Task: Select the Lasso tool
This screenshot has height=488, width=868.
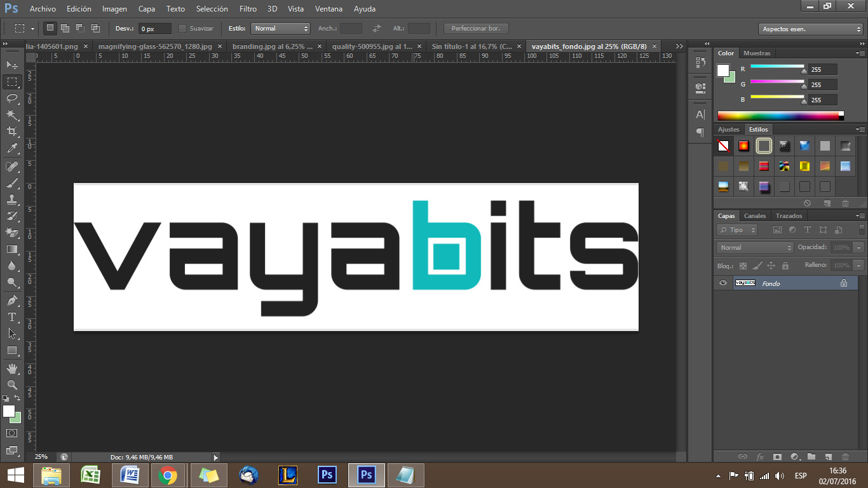Action: pos(12,98)
